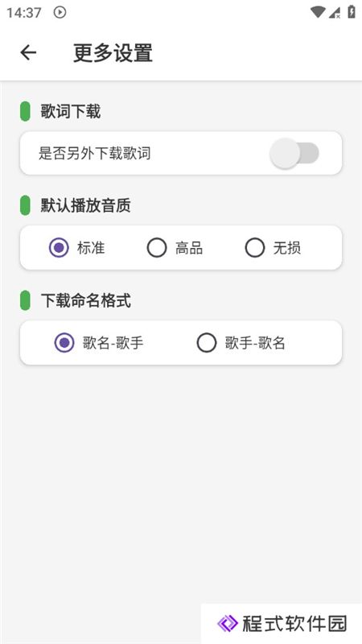Click the green marker beside 下载命名格式
Viewport: 362px width, 644px height.
(x=25, y=300)
